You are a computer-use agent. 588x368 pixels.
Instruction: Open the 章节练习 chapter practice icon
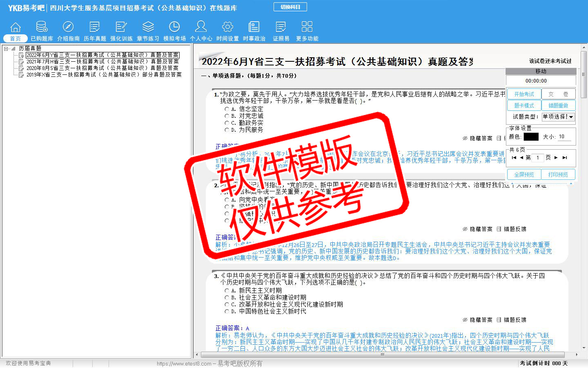point(148,31)
